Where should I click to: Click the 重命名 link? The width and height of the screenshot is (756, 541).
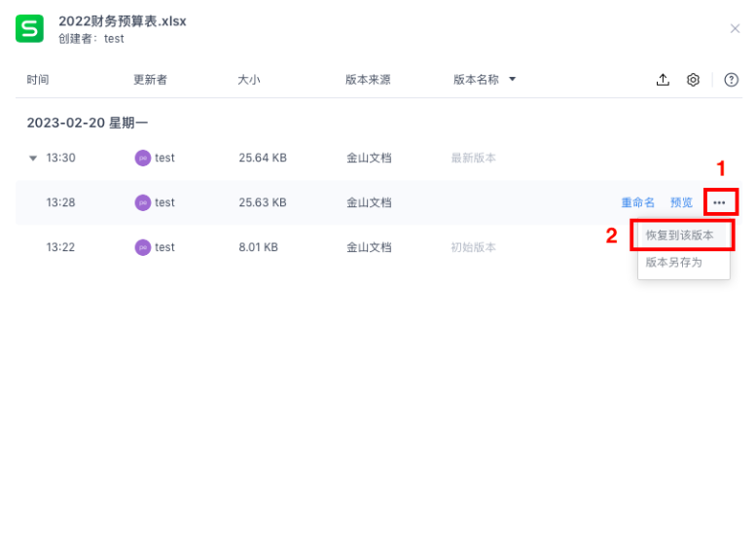tap(638, 202)
